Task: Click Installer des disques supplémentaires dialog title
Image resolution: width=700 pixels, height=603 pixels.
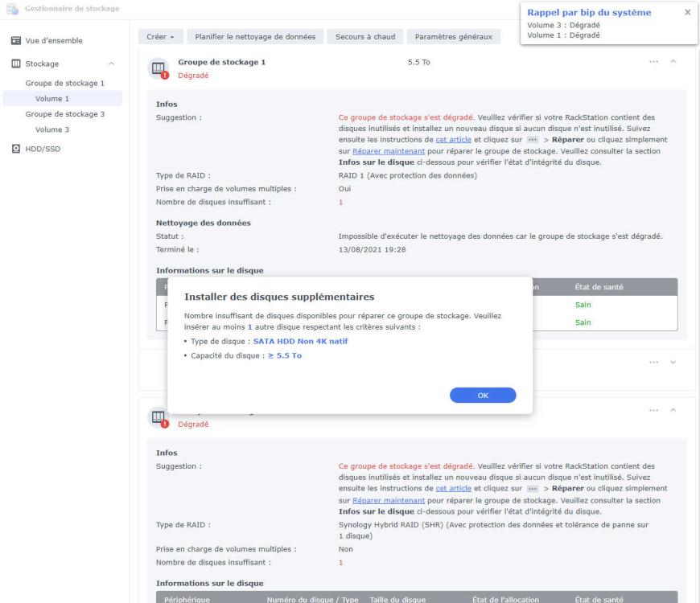Action: pyautogui.click(x=279, y=297)
